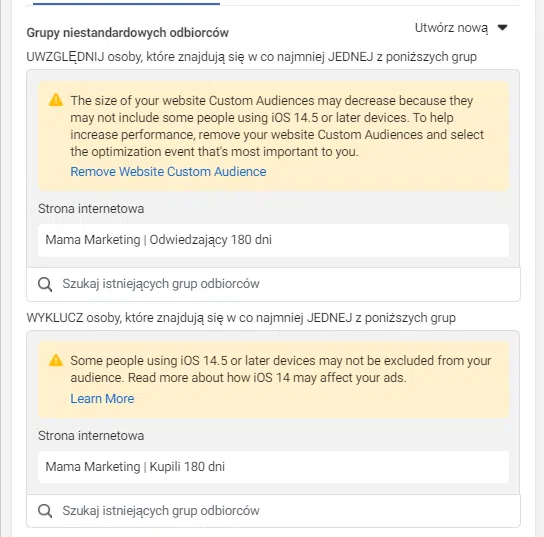
Task: Click the Grupy niestandardowych odbiorców heading
Action: coord(128,33)
